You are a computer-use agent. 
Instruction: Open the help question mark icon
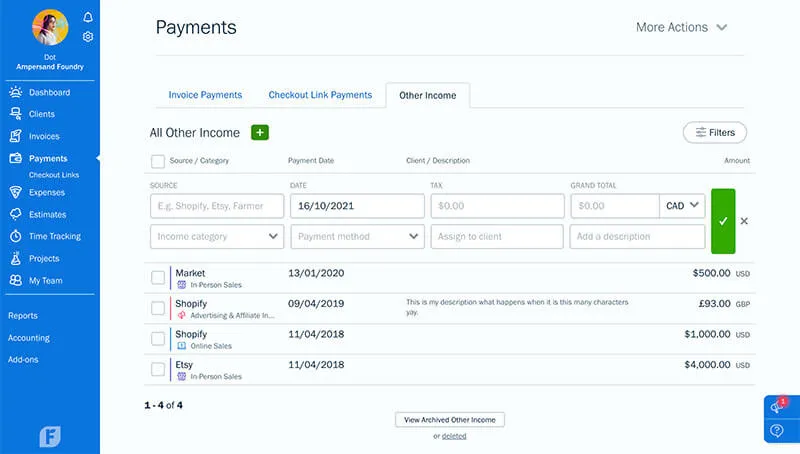pos(777,430)
